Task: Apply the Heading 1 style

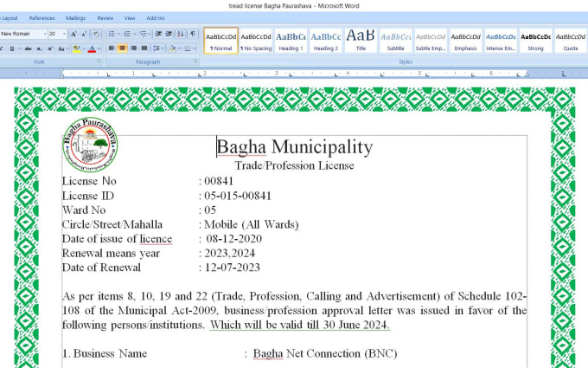Action: [x=291, y=41]
